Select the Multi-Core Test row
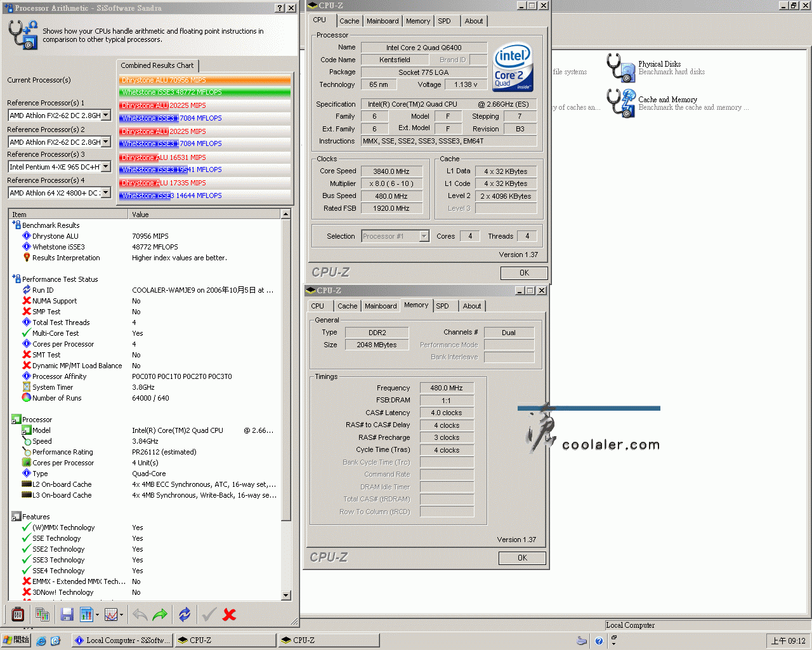This screenshot has height=650, width=812. click(x=146, y=333)
